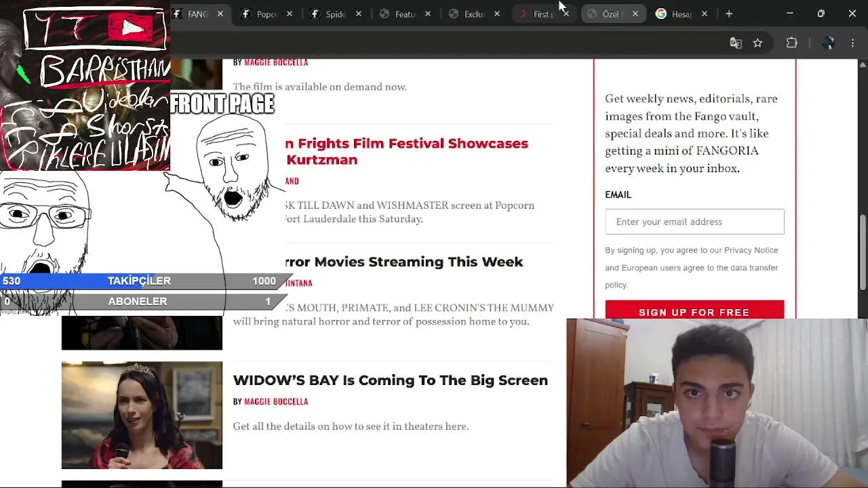Bookmark this page with the star icon
The width and height of the screenshot is (868, 488).
pos(757,43)
